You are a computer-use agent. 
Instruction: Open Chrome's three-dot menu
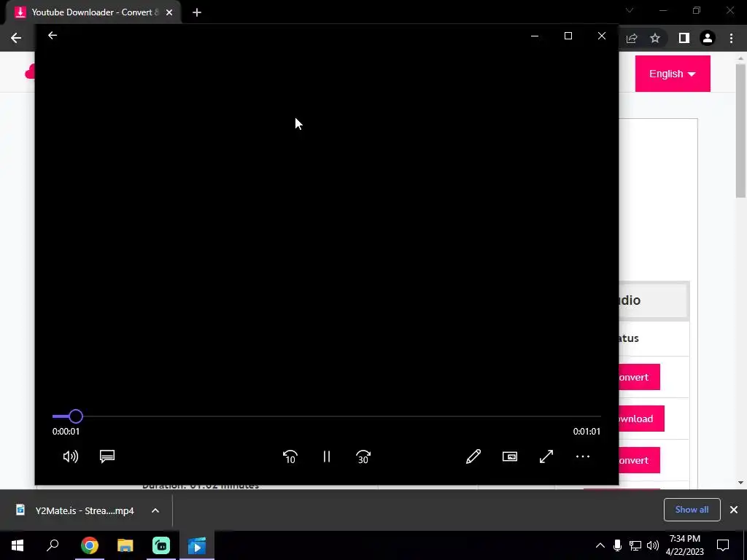coord(731,38)
